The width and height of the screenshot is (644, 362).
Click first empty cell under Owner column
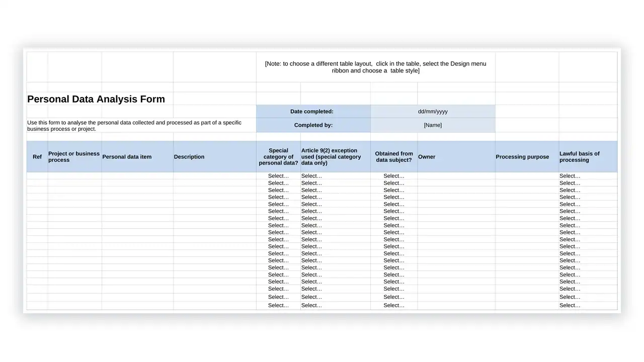tap(456, 176)
